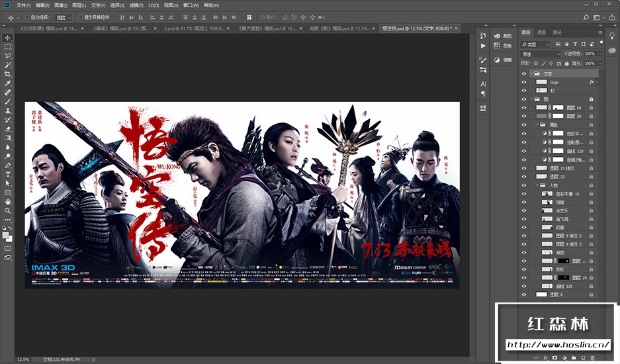Select the Path Selection tool
Viewport: 620px width, 364px height.
point(7,183)
